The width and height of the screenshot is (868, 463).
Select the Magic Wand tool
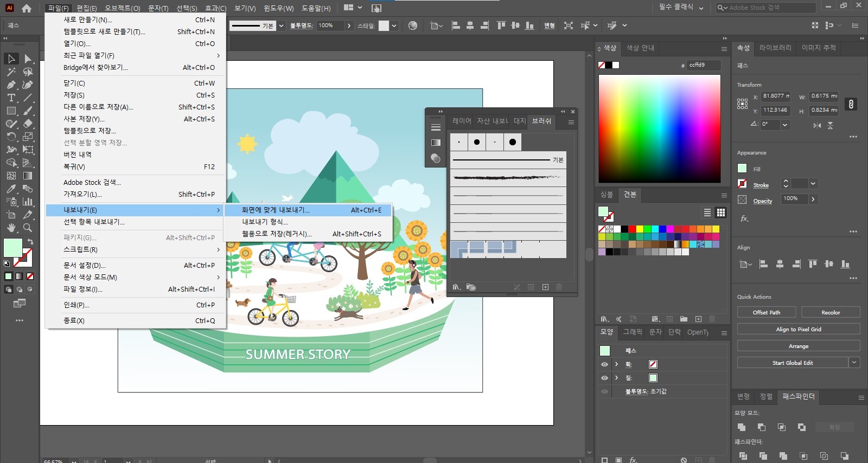11,72
